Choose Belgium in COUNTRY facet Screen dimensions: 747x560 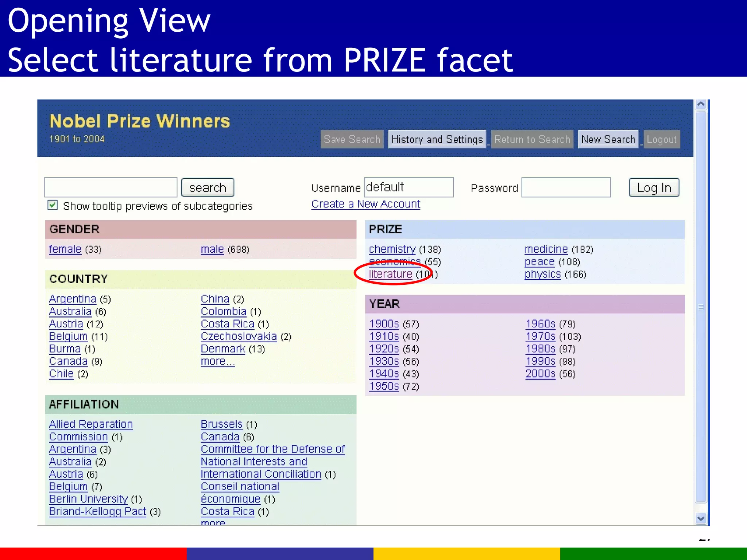click(x=68, y=336)
